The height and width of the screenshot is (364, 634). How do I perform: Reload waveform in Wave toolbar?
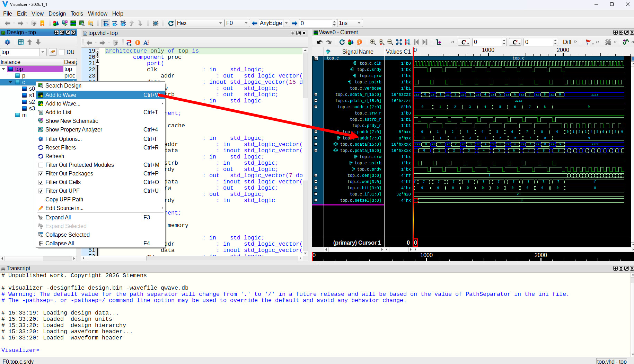click(342, 42)
